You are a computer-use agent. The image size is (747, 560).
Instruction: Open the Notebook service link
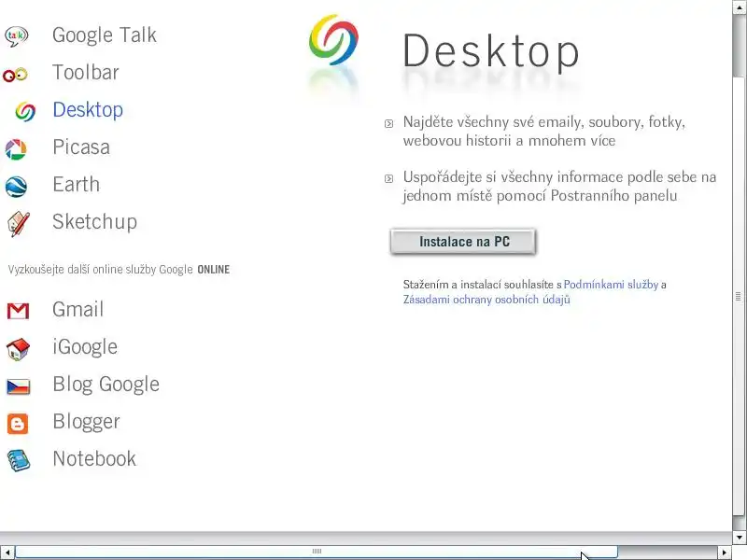94,459
